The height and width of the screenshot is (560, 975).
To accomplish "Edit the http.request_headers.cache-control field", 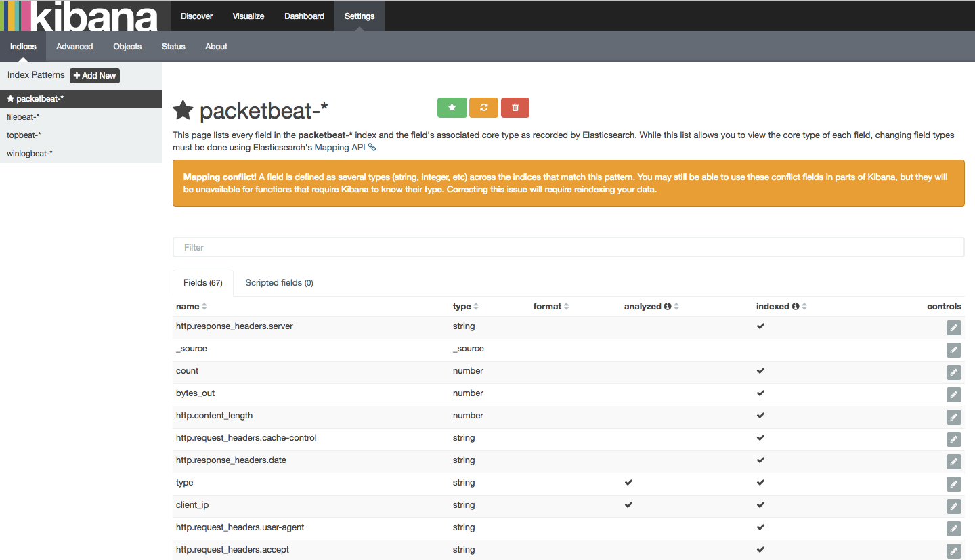I will point(953,439).
